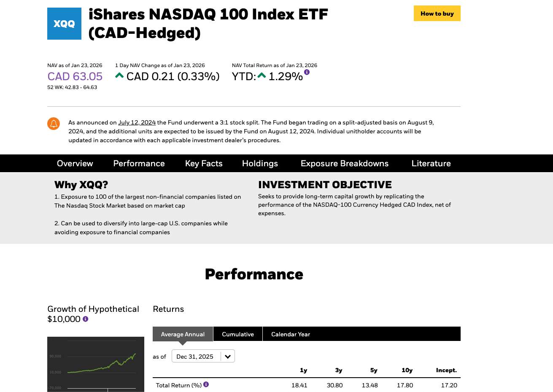Image resolution: width=553 pixels, height=392 pixels.
Task: Open info icon beside YTD return
Action: point(307,72)
